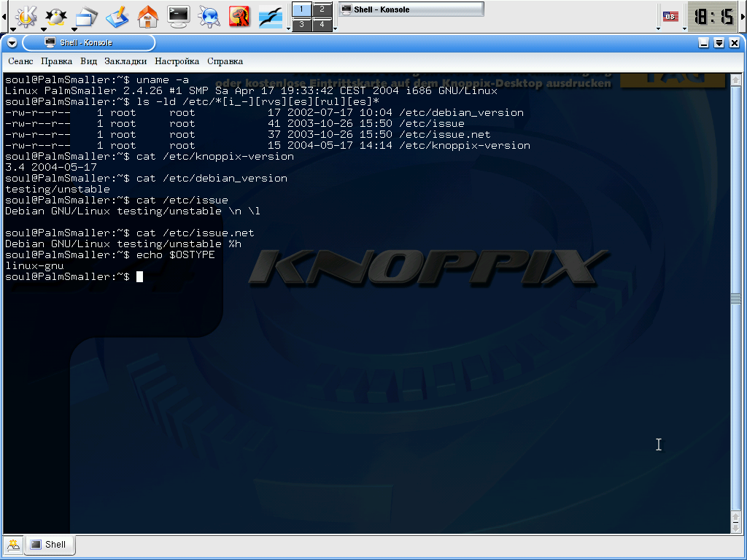Screen dimensions: 747x560
Task: Hide panel with right edge arrow
Action: click(x=743, y=16)
